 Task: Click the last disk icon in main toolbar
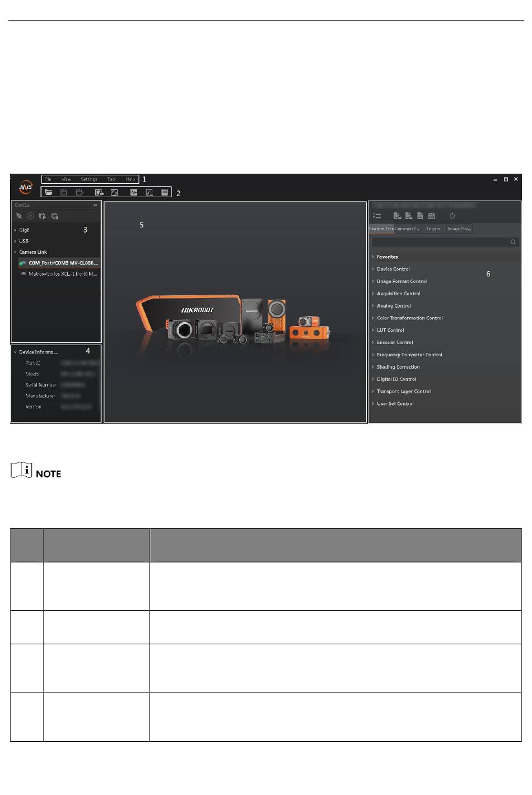pyautogui.click(x=165, y=192)
